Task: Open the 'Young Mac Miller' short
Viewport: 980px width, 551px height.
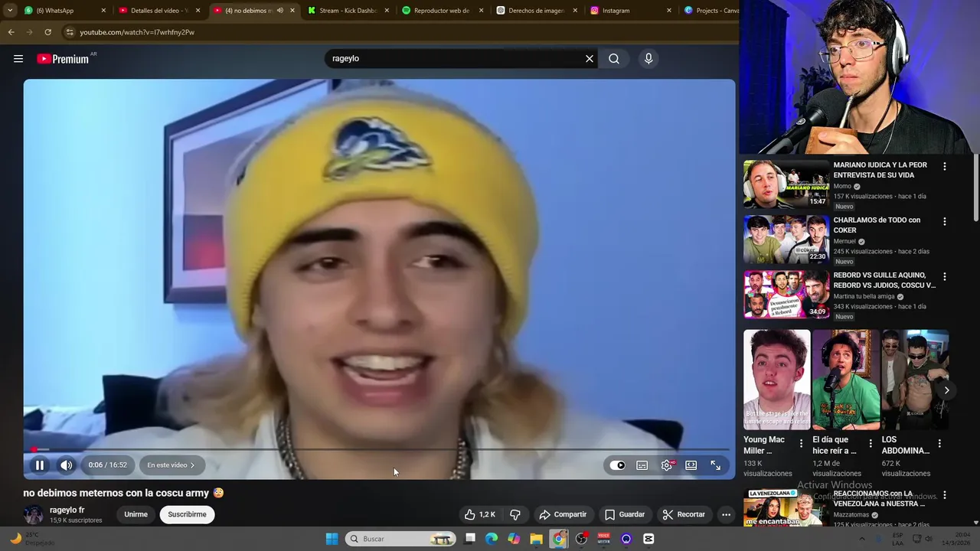Action: tap(777, 380)
